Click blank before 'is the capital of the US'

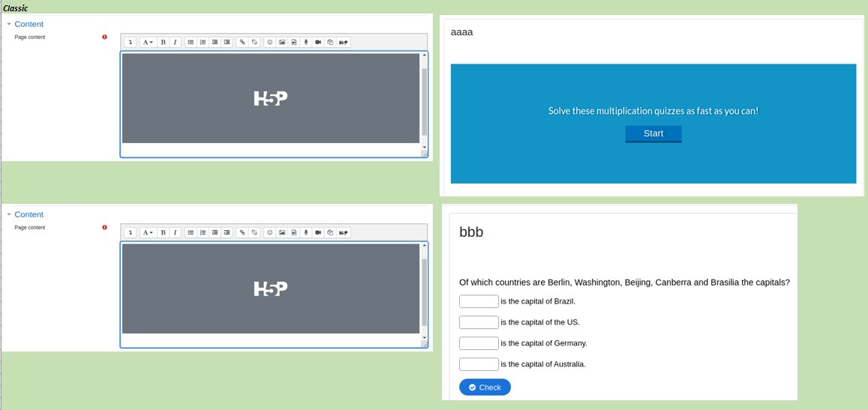point(479,322)
